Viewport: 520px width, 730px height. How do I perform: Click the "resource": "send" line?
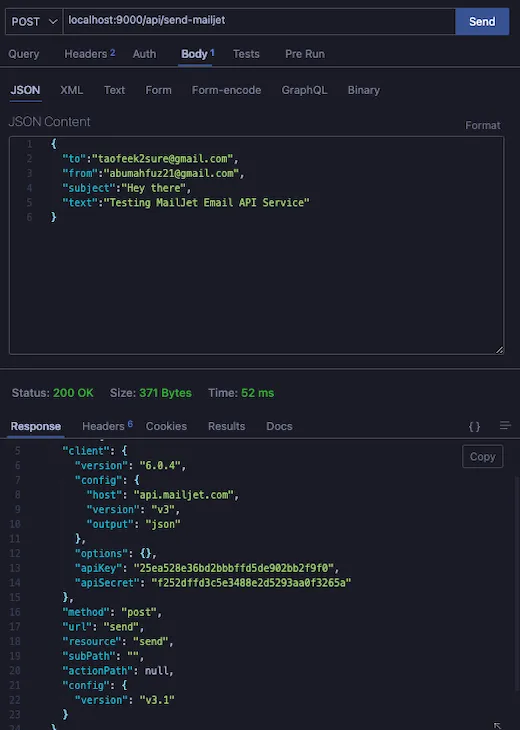point(118,641)
